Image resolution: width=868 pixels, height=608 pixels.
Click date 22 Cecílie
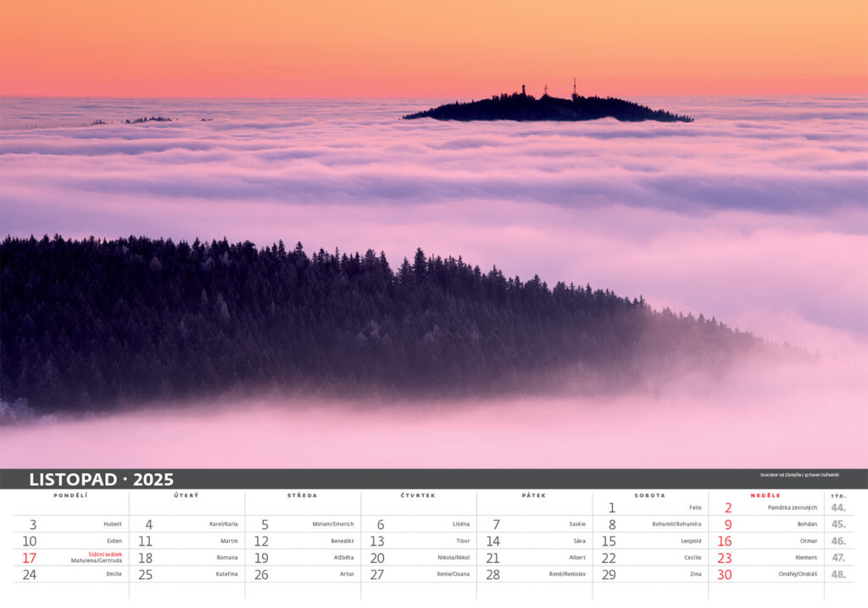point(609,558)
